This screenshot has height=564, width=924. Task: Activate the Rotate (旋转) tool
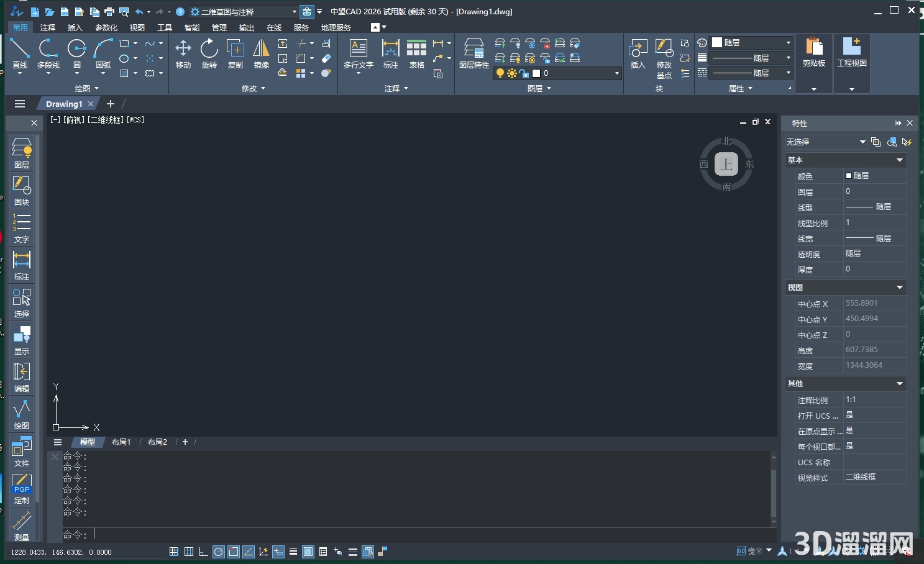(209, 53)
